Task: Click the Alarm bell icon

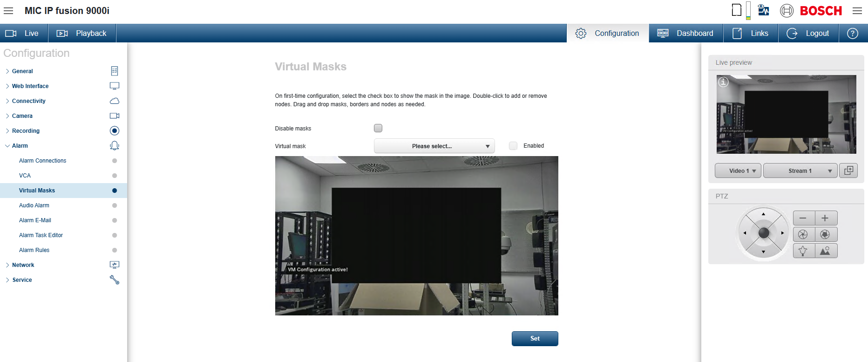Action: point(115,146)
